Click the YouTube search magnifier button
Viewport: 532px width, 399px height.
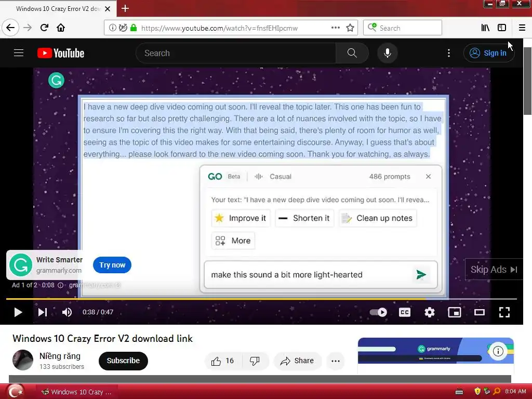[352, 53]
